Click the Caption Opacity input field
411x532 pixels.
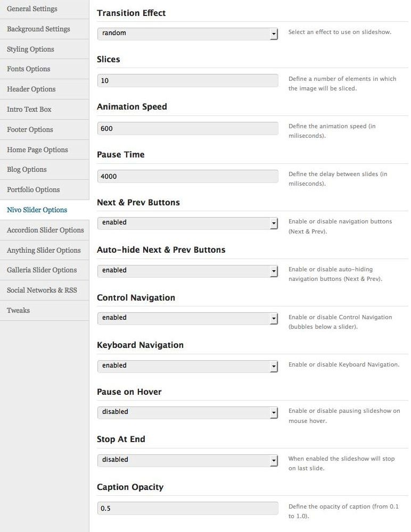187,509
